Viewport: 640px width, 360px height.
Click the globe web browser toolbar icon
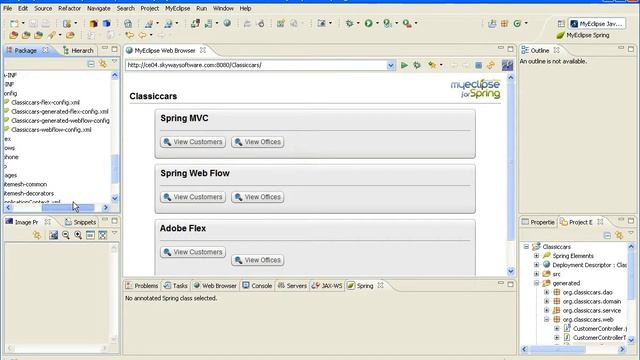tap(227, 23)
